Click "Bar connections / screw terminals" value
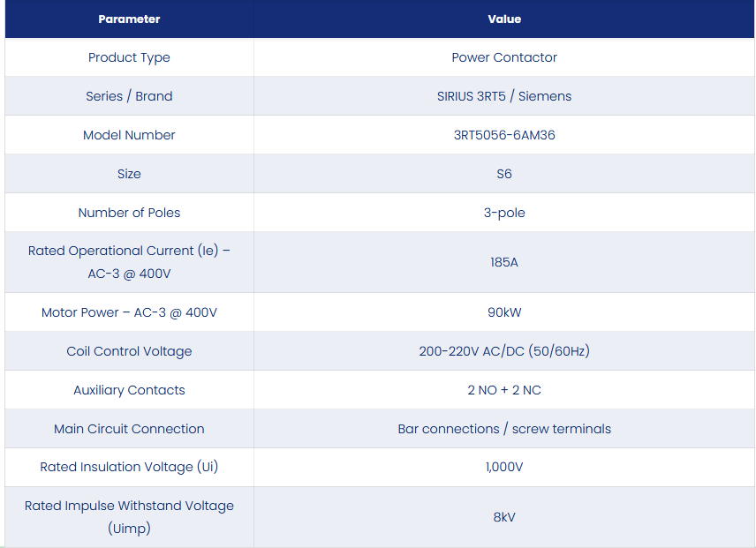 click(x=504, y=429)
